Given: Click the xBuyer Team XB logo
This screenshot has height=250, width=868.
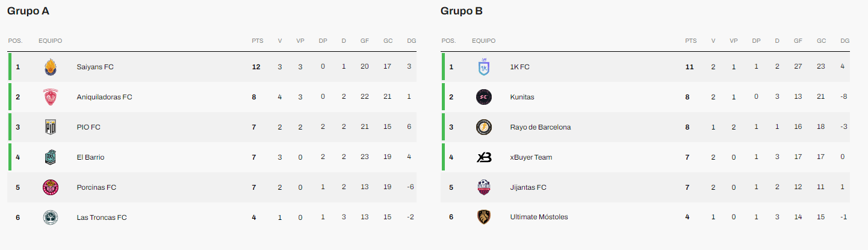Looking at the screenshot, I should (x=484, y=157).
